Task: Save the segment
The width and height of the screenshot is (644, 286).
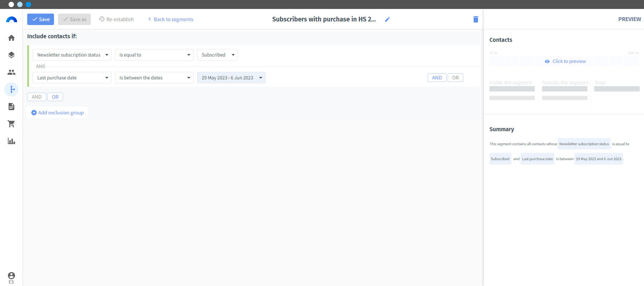Action: point(40,19)
